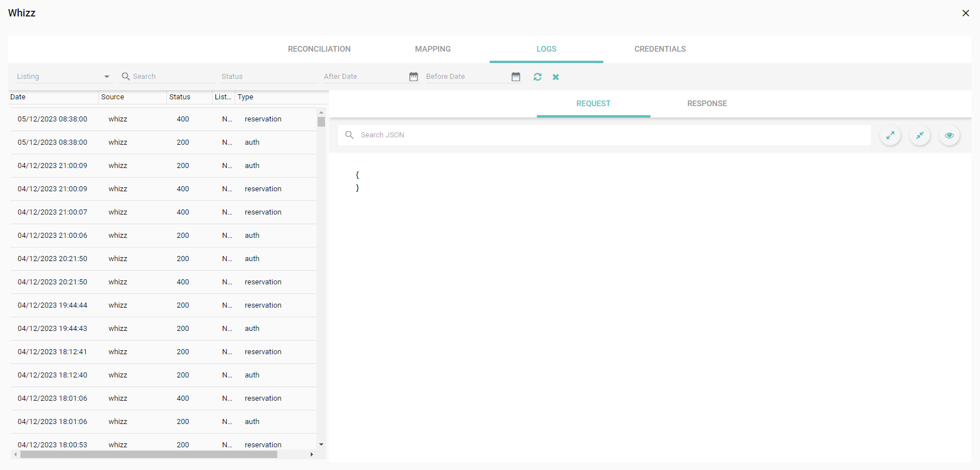Switch to the Reconciliation tab

click(319, 49)
